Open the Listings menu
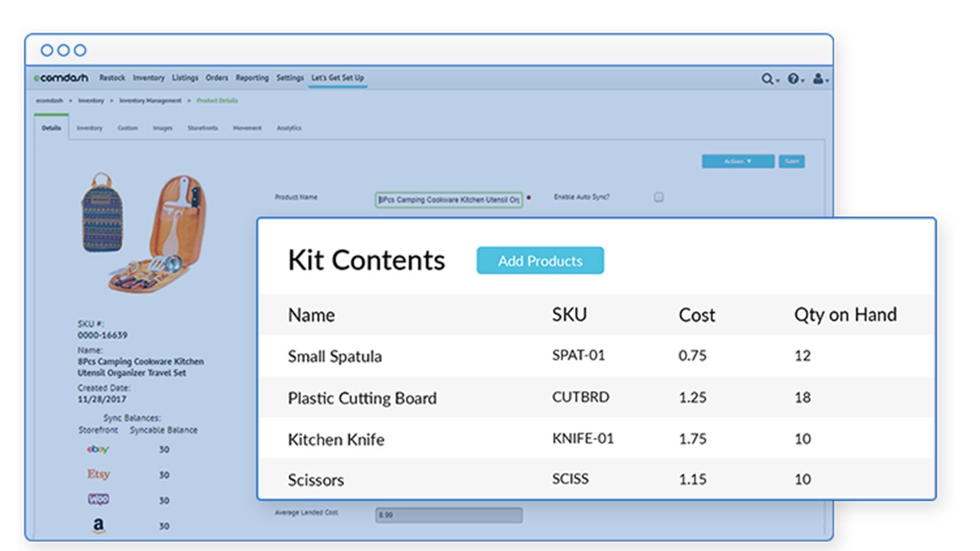The image size is (980, 551). tap(185, 78)
